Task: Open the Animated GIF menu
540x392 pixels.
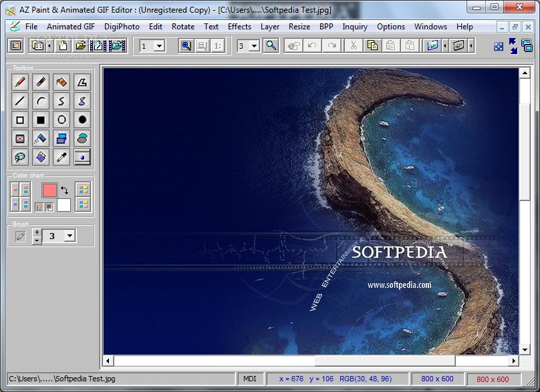Action: [71, 27]
